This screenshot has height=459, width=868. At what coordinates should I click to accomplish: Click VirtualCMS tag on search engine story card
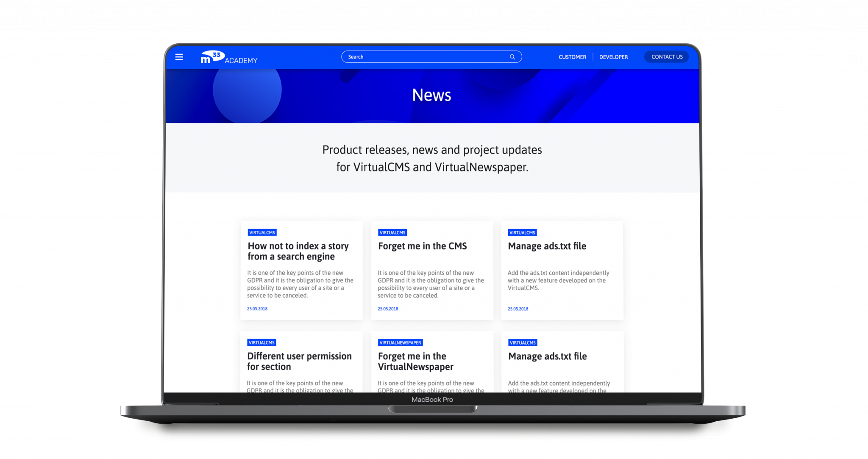click(262, 232)
